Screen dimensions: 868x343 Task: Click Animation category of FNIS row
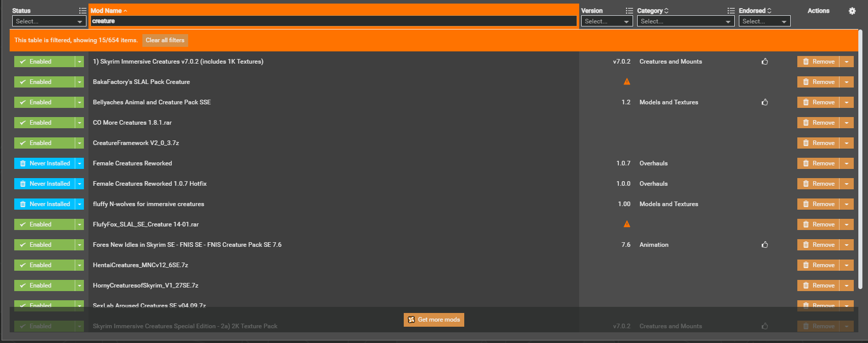pyautogui.click(x=654, y=245)
